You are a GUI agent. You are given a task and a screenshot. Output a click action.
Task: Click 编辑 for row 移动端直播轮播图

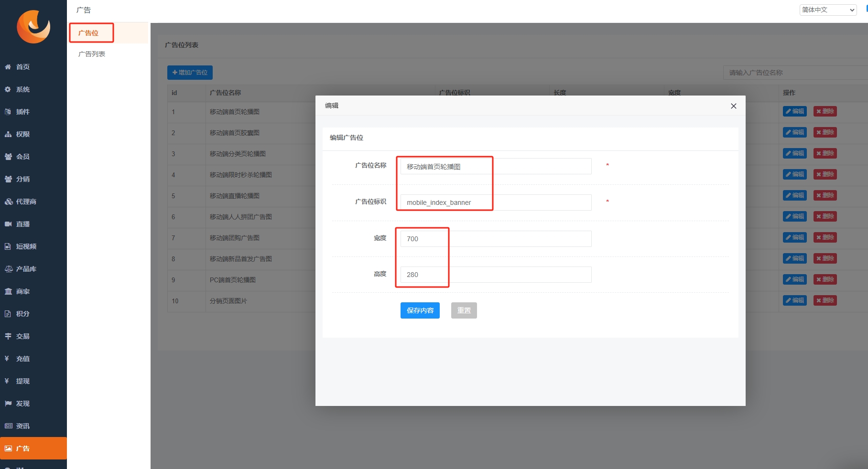click(x=795, y=195)
